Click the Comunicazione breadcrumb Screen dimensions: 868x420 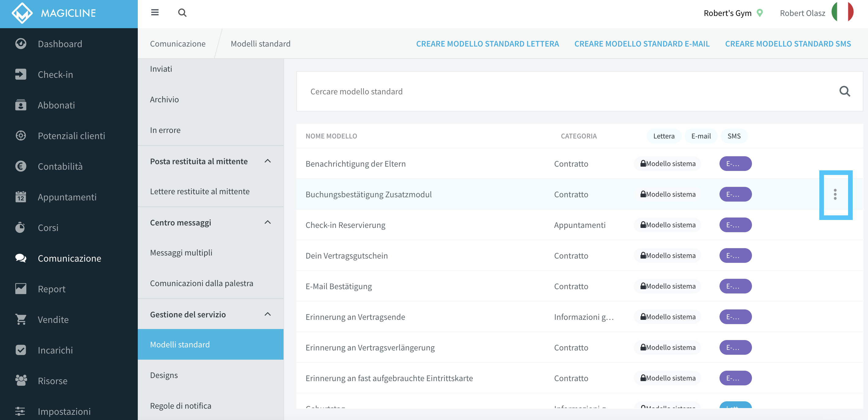(178, 44)
